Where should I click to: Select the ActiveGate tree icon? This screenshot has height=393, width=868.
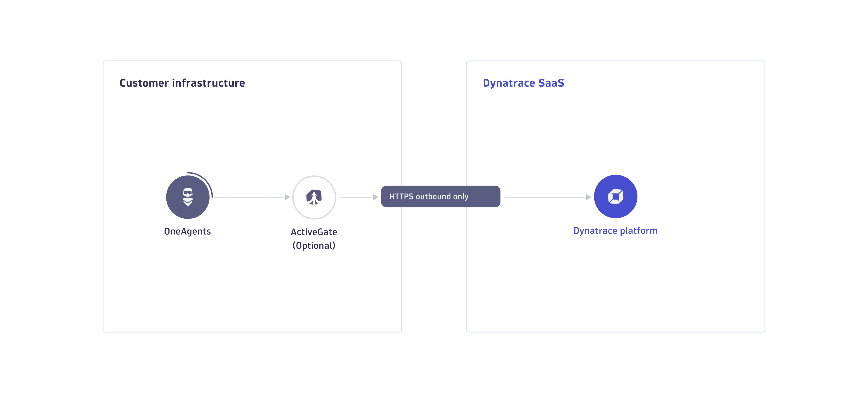point(314,197)
